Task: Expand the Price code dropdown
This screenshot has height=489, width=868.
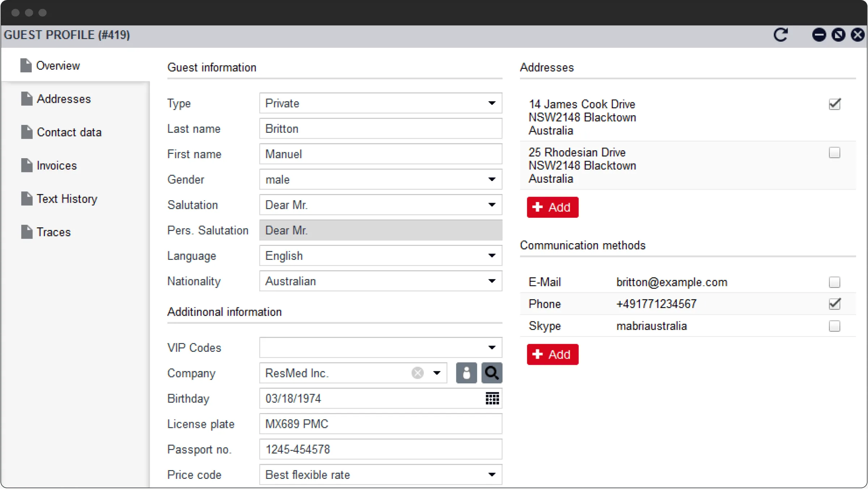Action: tap(492, 475)
